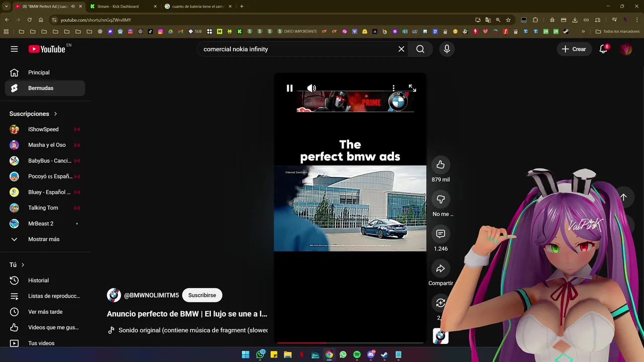644x362 pixels.
Task: Open a new browser tab
Action: coord(242,7)
